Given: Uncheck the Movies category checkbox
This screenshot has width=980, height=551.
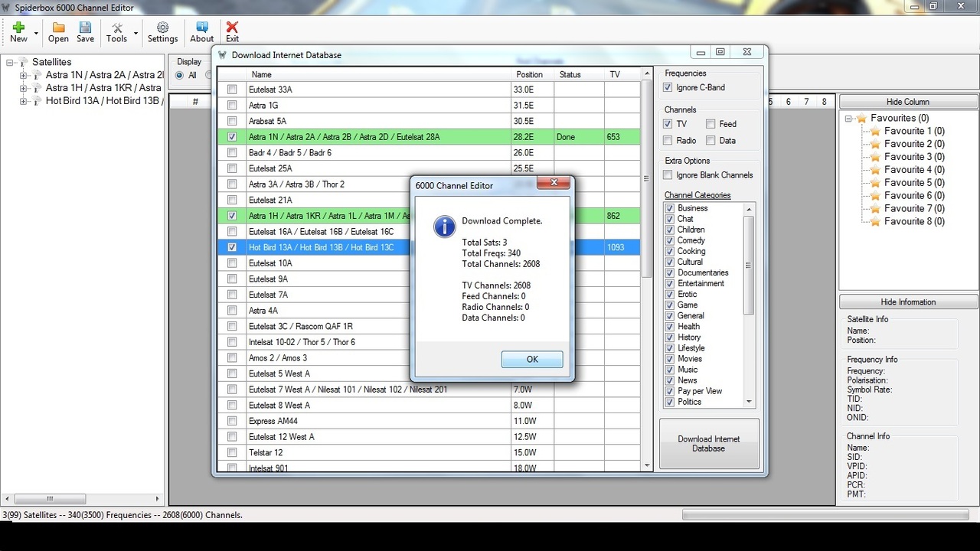Looking at the screenshot, I should point(670,358).
